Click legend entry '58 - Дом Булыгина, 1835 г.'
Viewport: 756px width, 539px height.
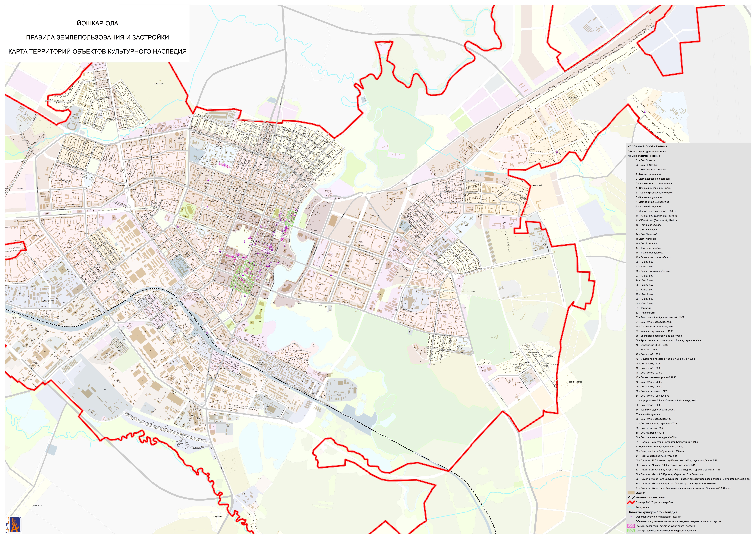pos(650,428)
